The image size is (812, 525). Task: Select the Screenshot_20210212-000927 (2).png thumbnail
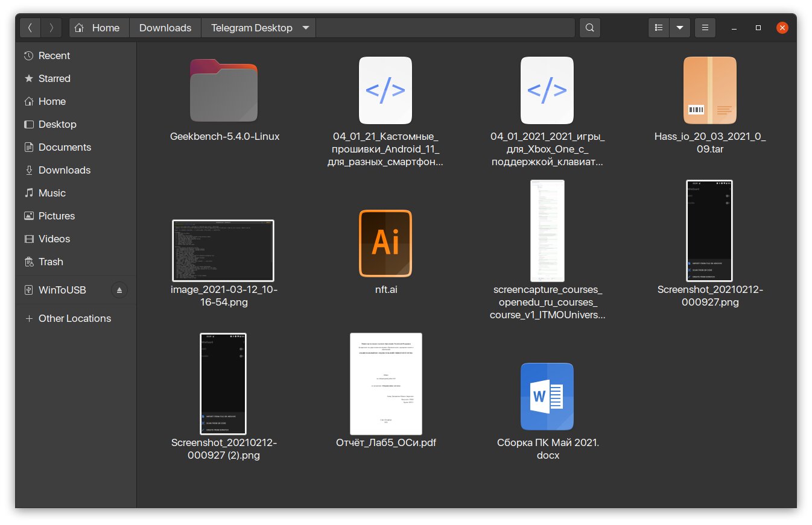223,384
